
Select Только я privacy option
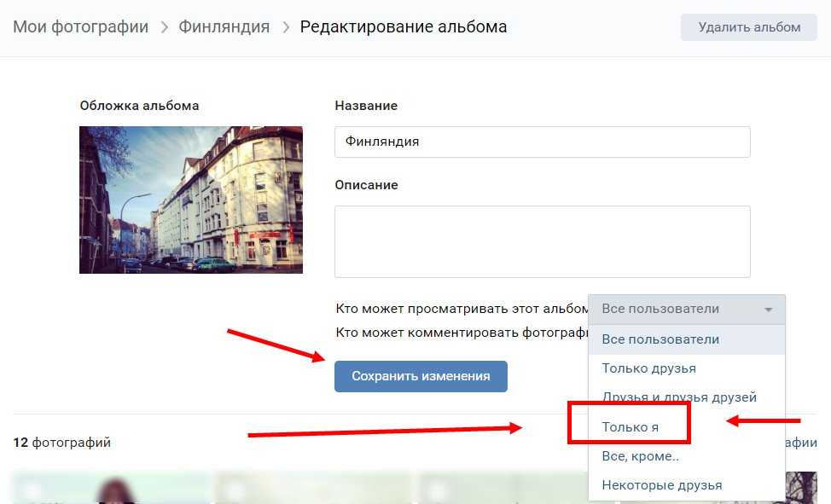(686, 426)
